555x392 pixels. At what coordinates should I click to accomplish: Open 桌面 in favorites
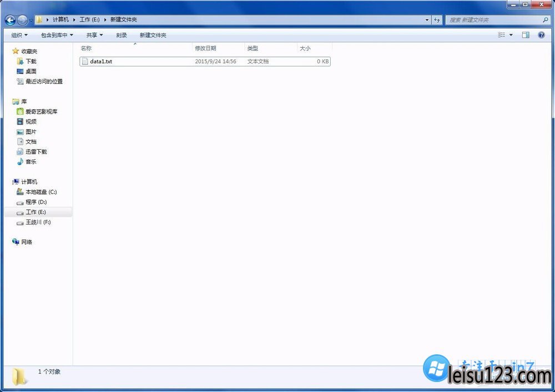[x=31, y=71]
